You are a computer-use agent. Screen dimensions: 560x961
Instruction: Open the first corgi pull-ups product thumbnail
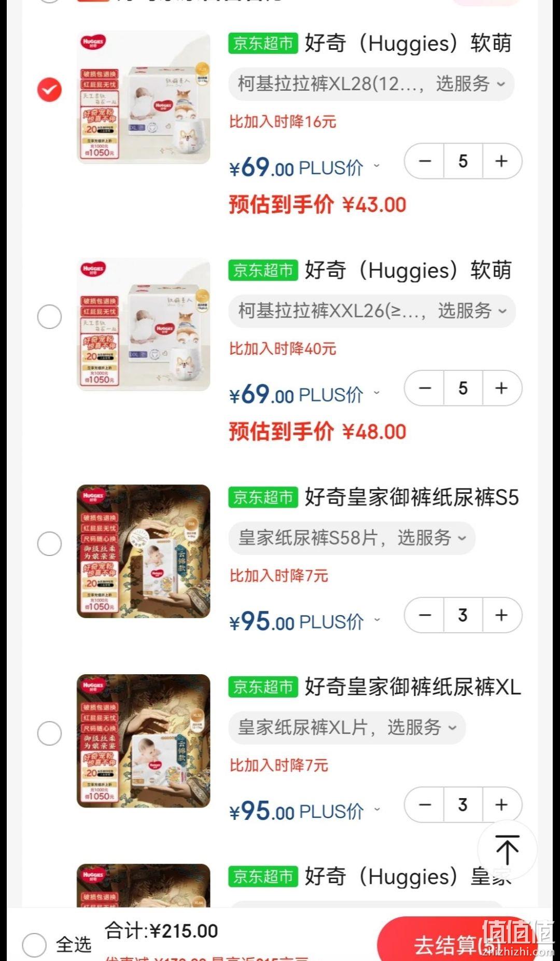click(x=144, y=97)
